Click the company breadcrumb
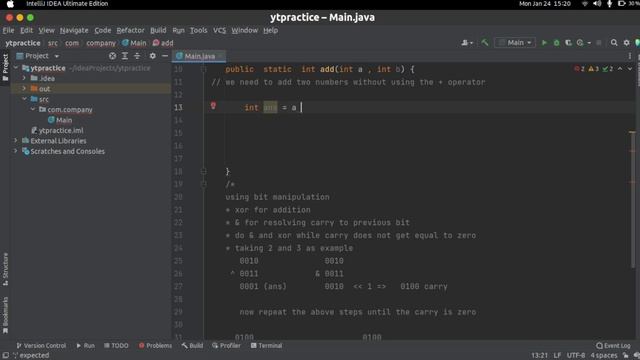Viewport: 640px width, 360px height. [x=101, y=43]
